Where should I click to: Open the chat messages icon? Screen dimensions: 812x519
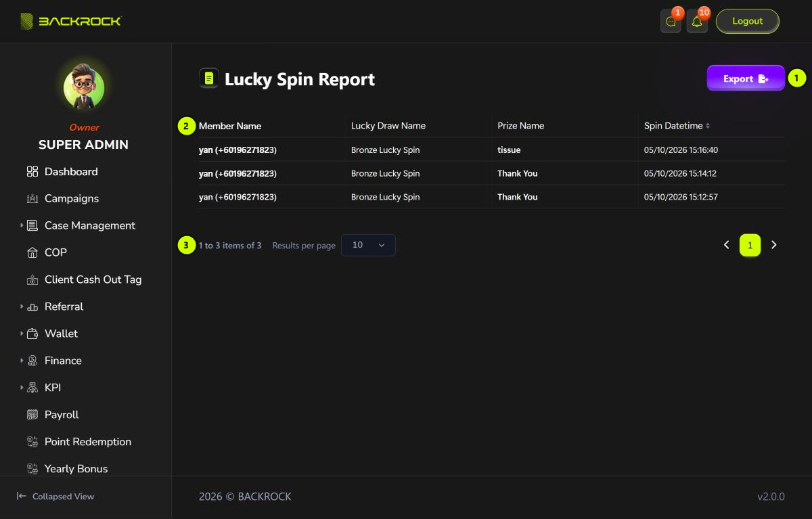click(671, 22)
